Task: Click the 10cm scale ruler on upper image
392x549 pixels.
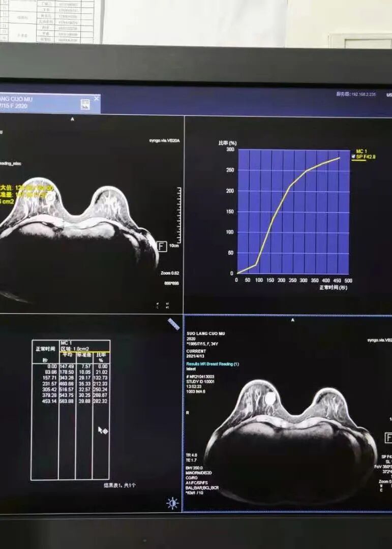Action: (x=179, y=216)
